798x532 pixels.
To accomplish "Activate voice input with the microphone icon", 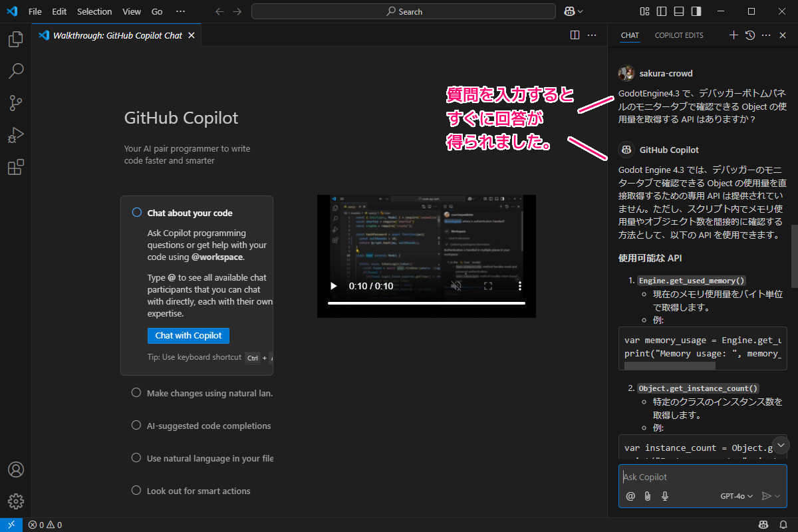I will click(664, 495).
